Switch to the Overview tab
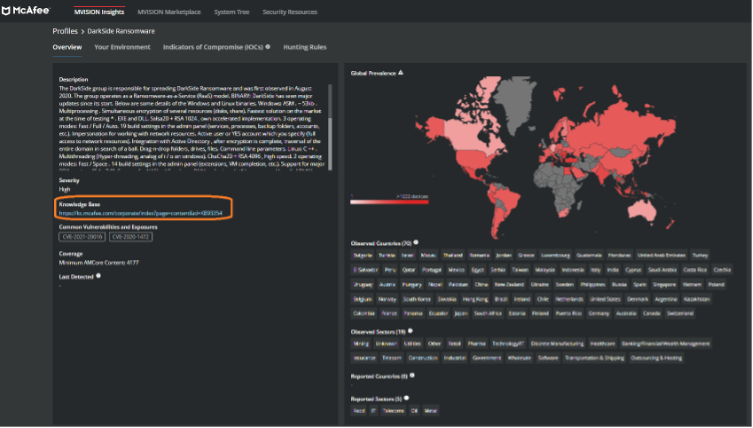Viewport: 753px width, 428px height. tap(67, 47)
